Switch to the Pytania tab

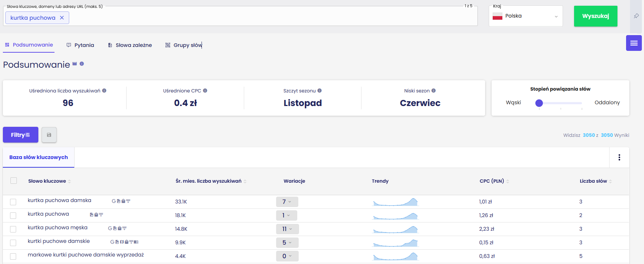(x=80, y=45)
